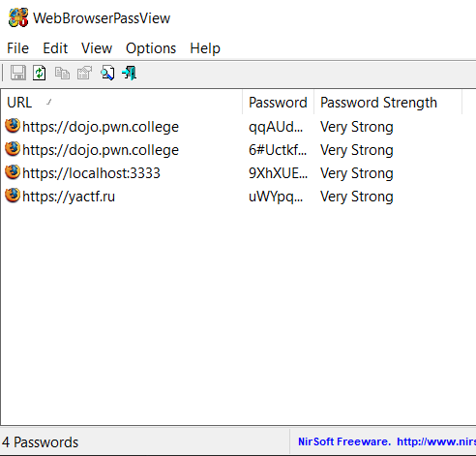Click Very Strong in the localhost:3333 row
Viewport: 476px width, 456px height.
357,173
